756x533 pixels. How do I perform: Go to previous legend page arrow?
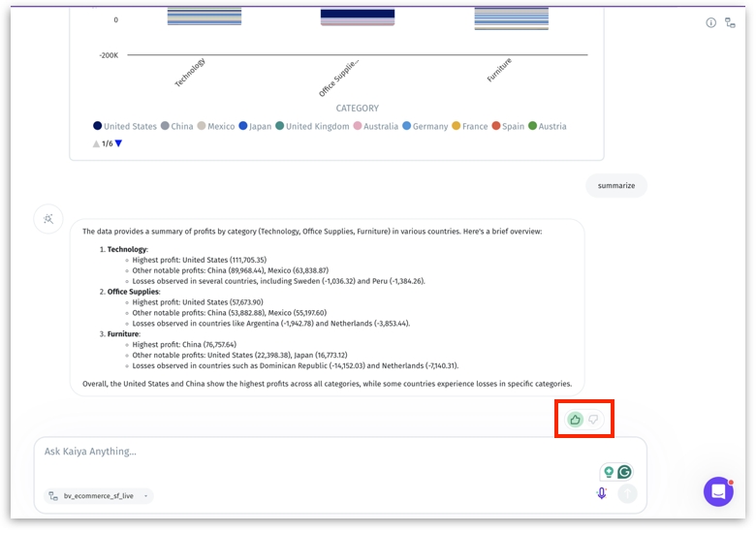[x=96, y=143]
